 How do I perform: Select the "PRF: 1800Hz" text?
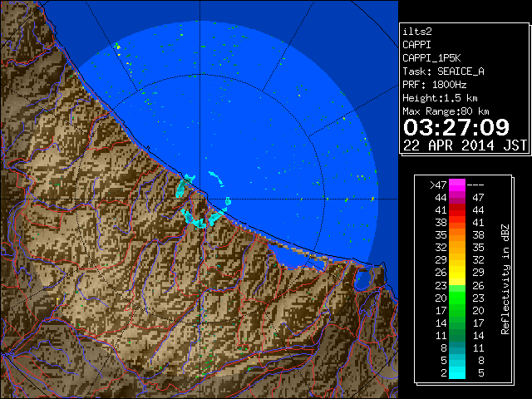pyautogui.click(x=435, y=85)
